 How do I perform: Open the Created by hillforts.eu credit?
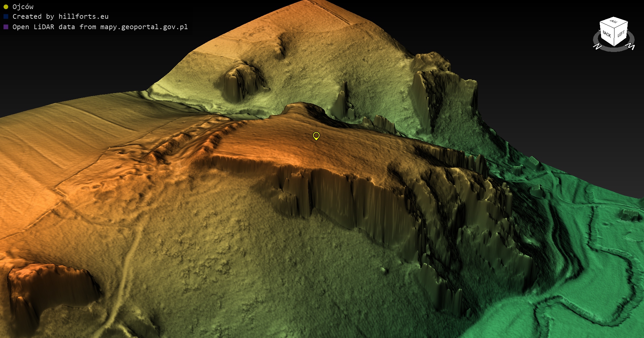(60, 16)
